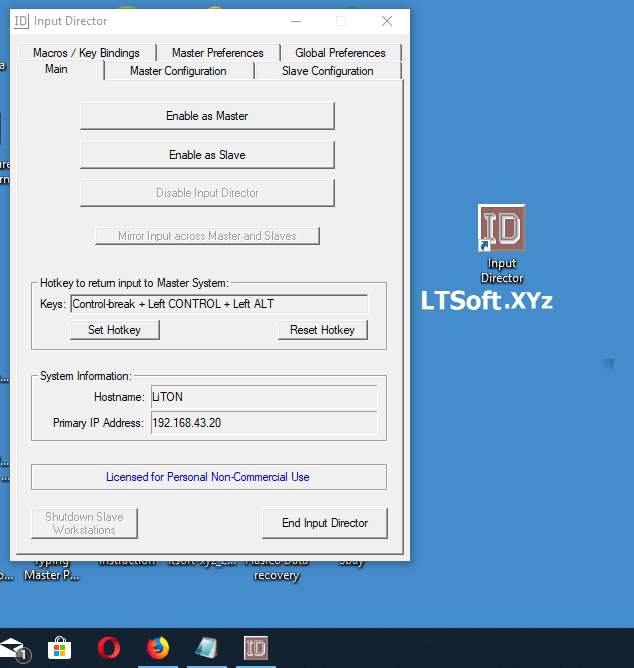Open the Global Preferences tab
Image resolution: width=634 pixels, height=668 pixels.
point(340,53)
